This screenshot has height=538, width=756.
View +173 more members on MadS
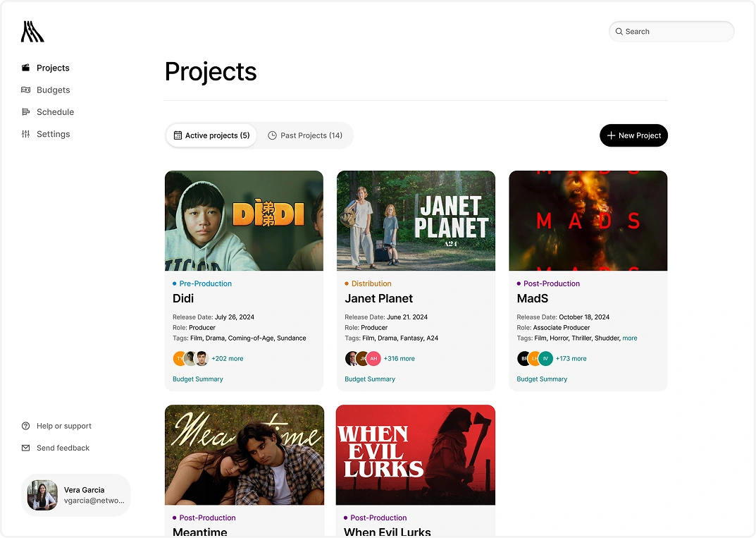click(x=571, y=358)
